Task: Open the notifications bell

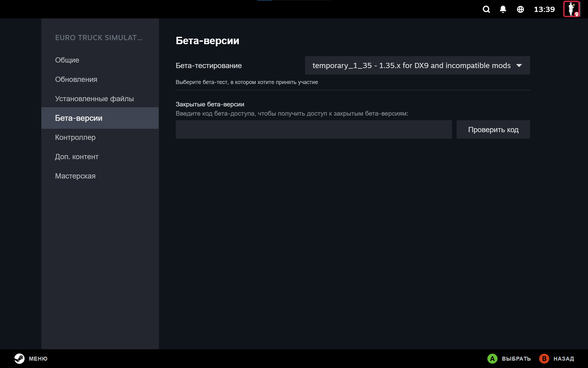Action: pos(503,10)
